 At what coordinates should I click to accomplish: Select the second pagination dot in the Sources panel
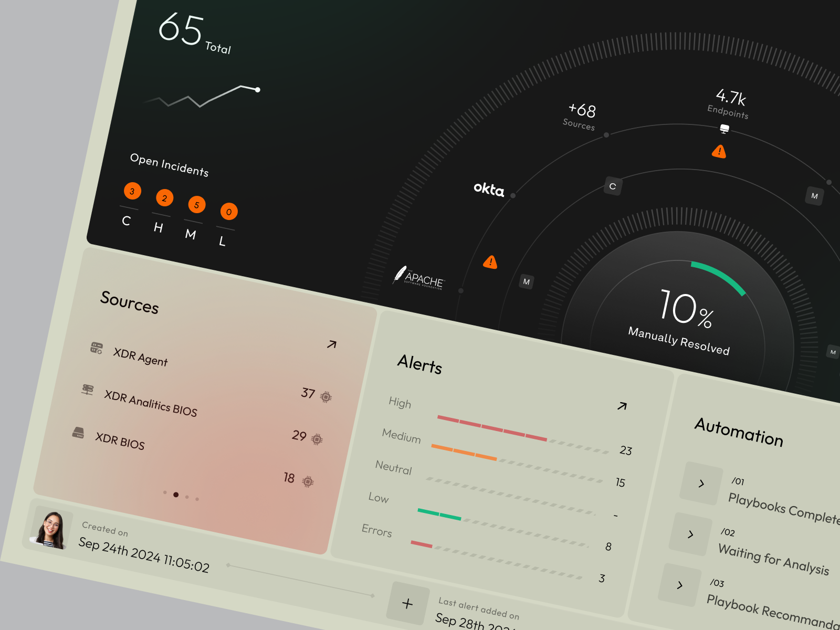[176, 495]
